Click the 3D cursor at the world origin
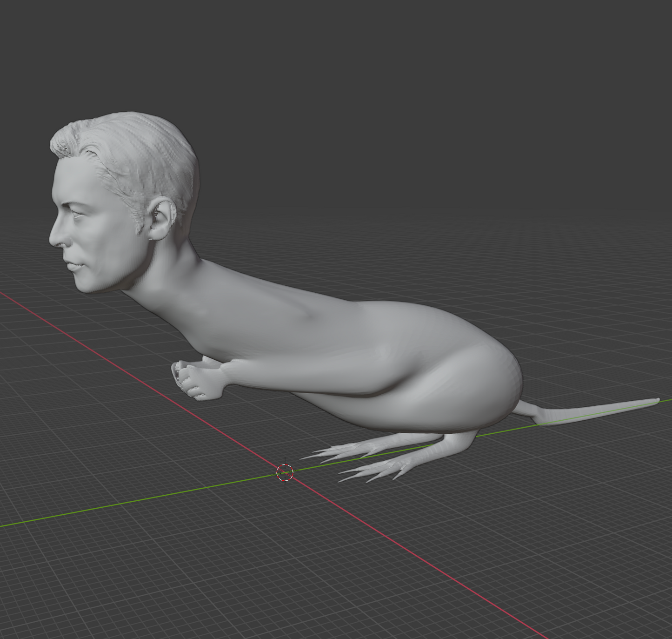Image resolution: width=672 pixels, height=639 pixels. (285, 473)
